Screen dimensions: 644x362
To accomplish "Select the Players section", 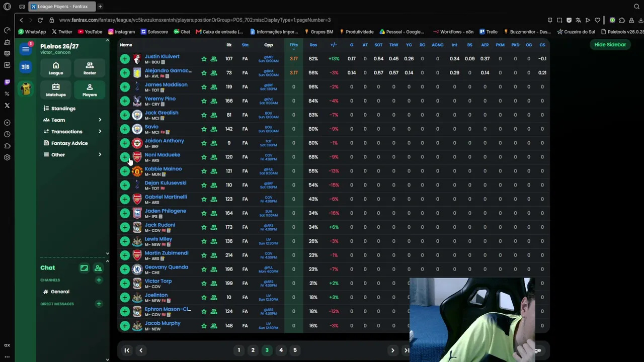I will pos(90,90).
